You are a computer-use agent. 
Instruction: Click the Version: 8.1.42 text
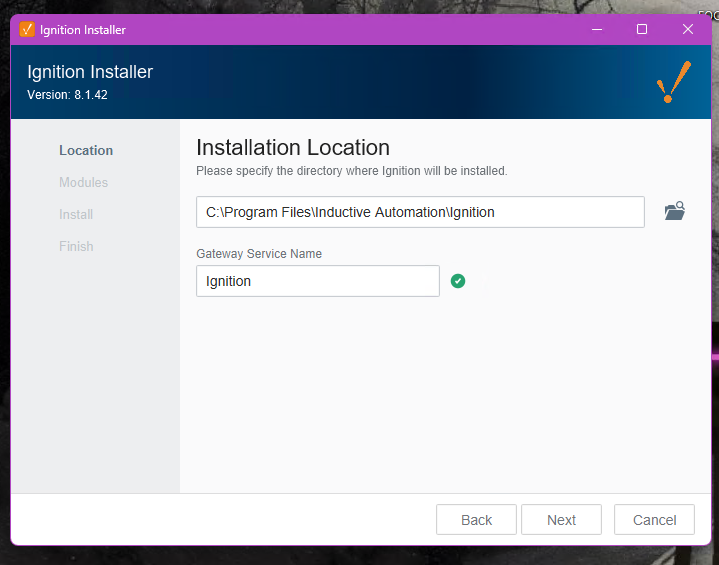[x=67, y=95]
